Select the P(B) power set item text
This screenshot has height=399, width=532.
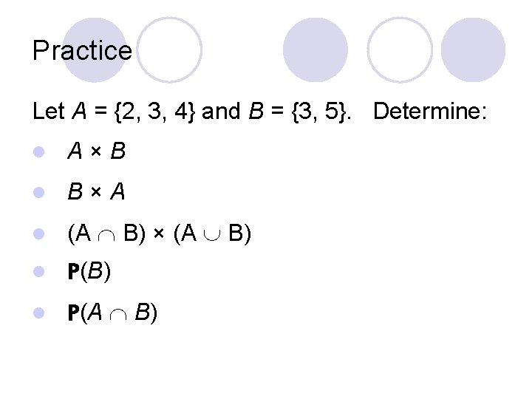[x=89, y=272]
